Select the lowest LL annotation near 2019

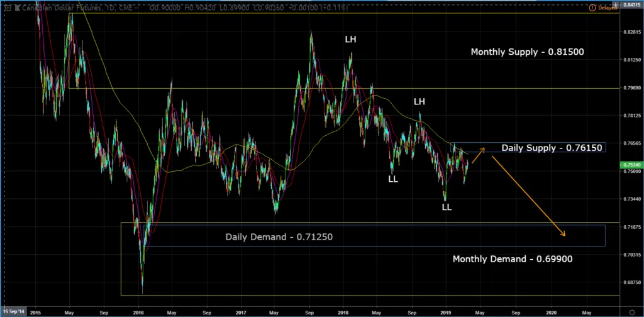(447, 206)
